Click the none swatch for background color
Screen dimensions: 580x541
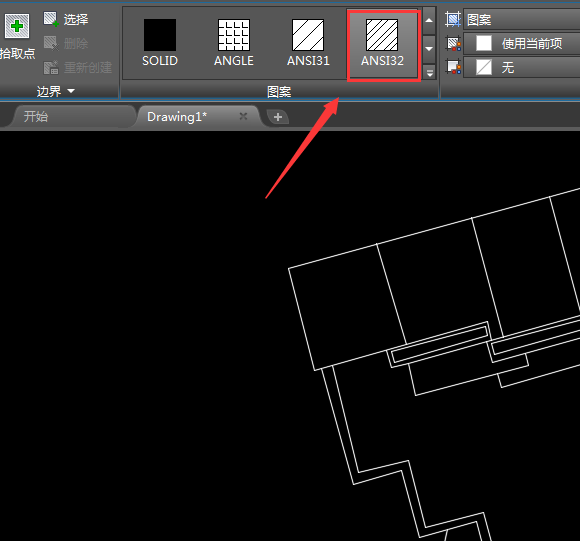484,67
